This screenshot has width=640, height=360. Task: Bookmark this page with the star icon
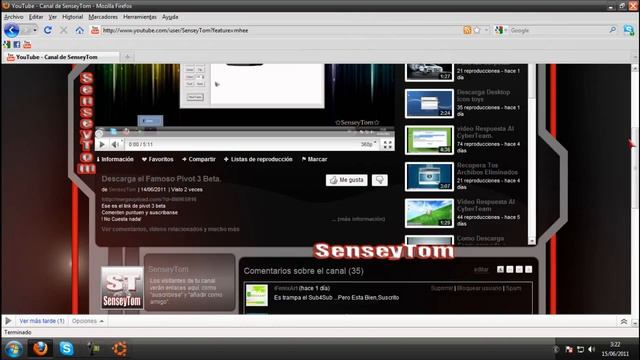pyautogui.click(x=477, y=30)
